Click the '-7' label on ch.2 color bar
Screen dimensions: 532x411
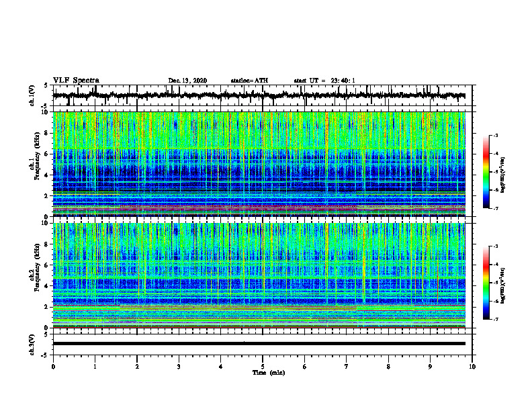495,319
